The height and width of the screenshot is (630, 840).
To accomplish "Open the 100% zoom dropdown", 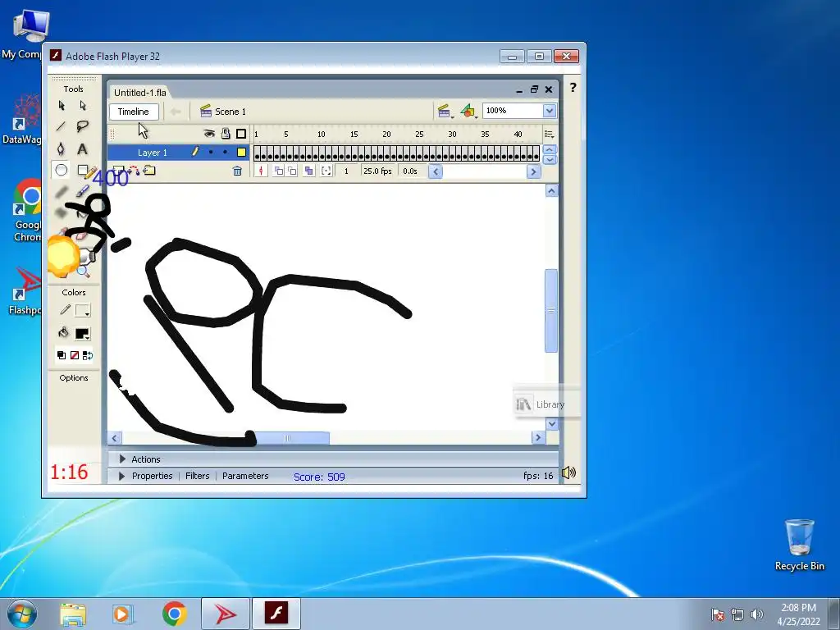I will tap(549, 111).
